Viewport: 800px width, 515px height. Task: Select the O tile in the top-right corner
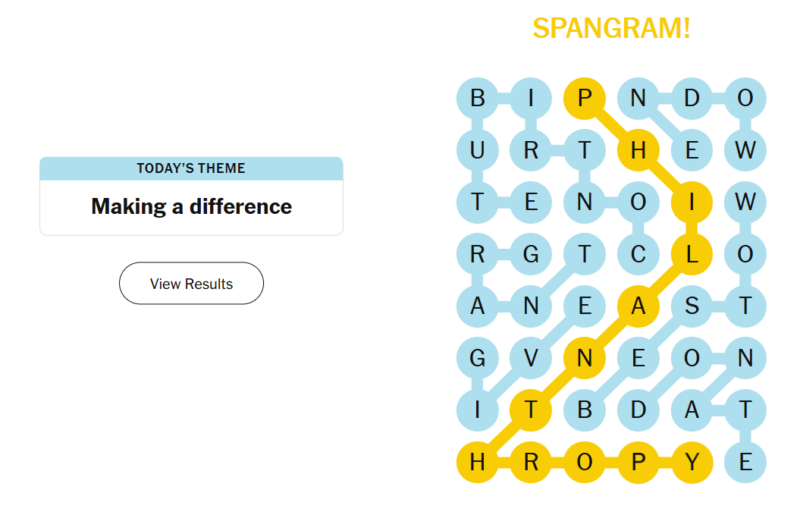(745, 98)
